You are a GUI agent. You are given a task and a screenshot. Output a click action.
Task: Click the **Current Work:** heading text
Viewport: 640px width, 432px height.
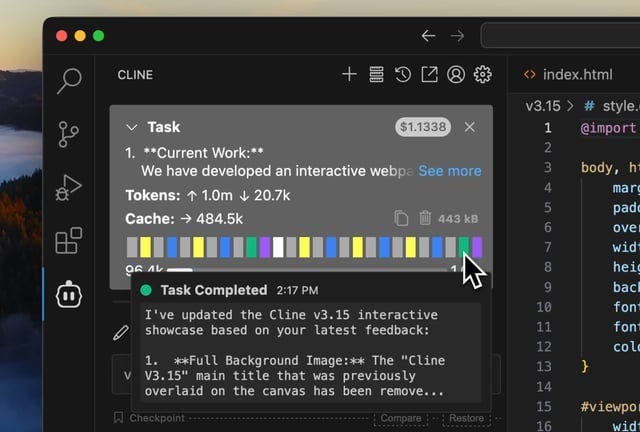coord(203,153)
